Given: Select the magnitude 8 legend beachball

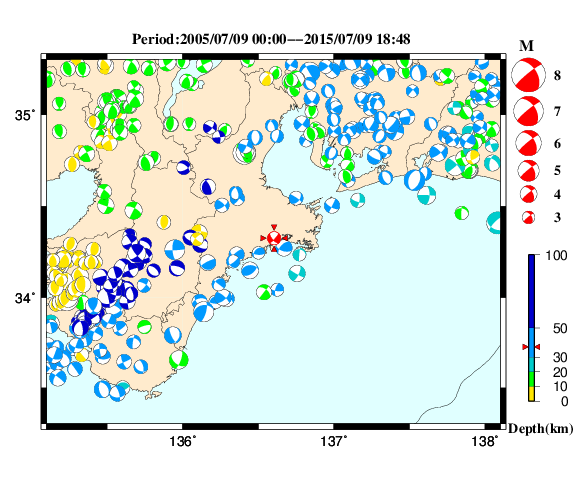Looking at the screenshot, I should [528, 75].
